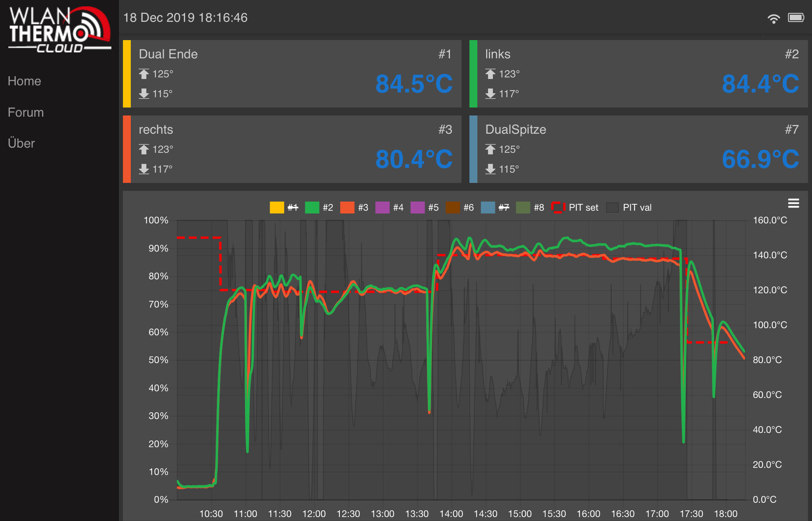Click the Dual Ende channel name
Image resolution: width=812 pixels, height=521 pixels.
point(168,54)
